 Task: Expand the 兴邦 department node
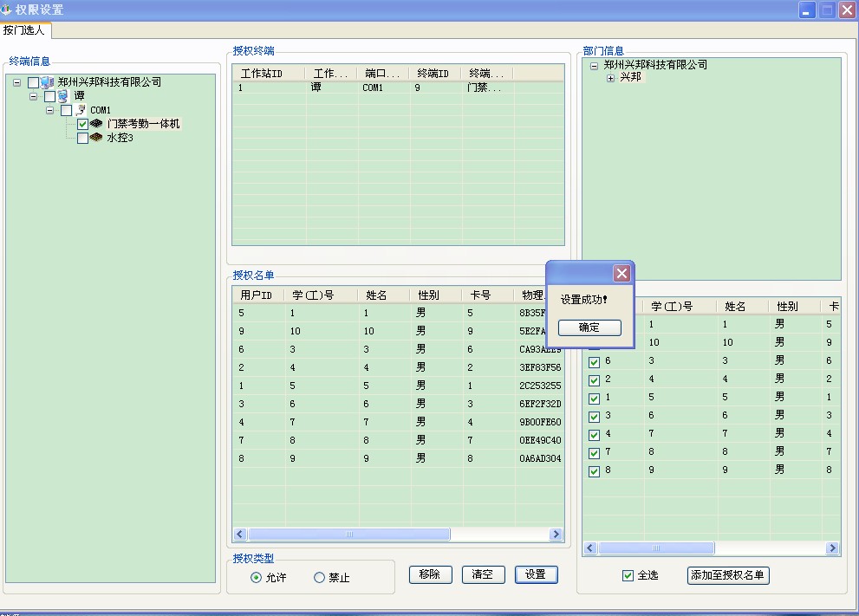610,78
